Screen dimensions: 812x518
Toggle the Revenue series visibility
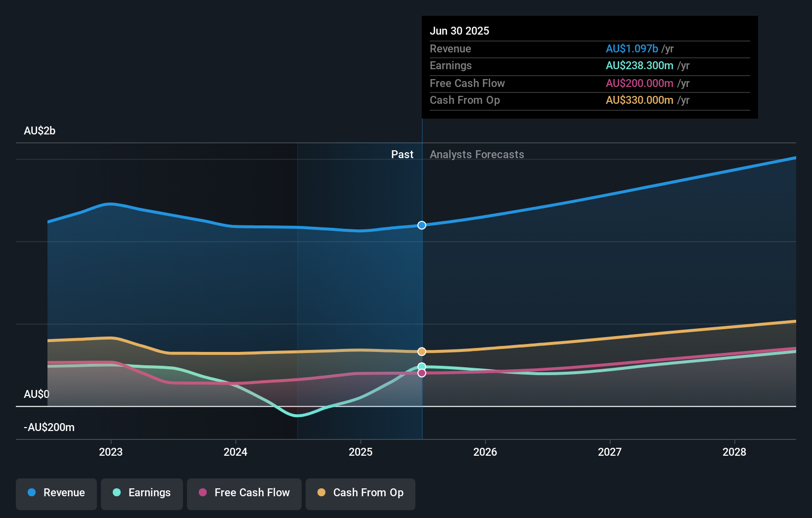(x=56, y=494)
